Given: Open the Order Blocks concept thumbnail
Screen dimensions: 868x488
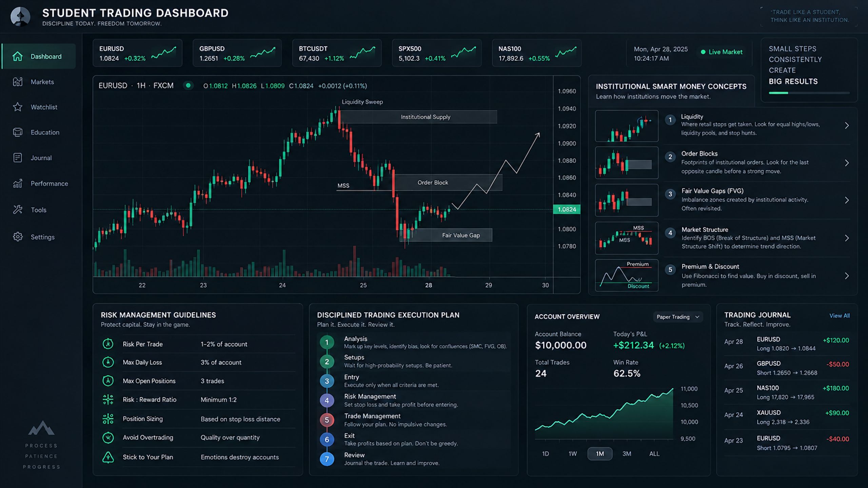Looking at the screenshot, I should coord(627,163).
